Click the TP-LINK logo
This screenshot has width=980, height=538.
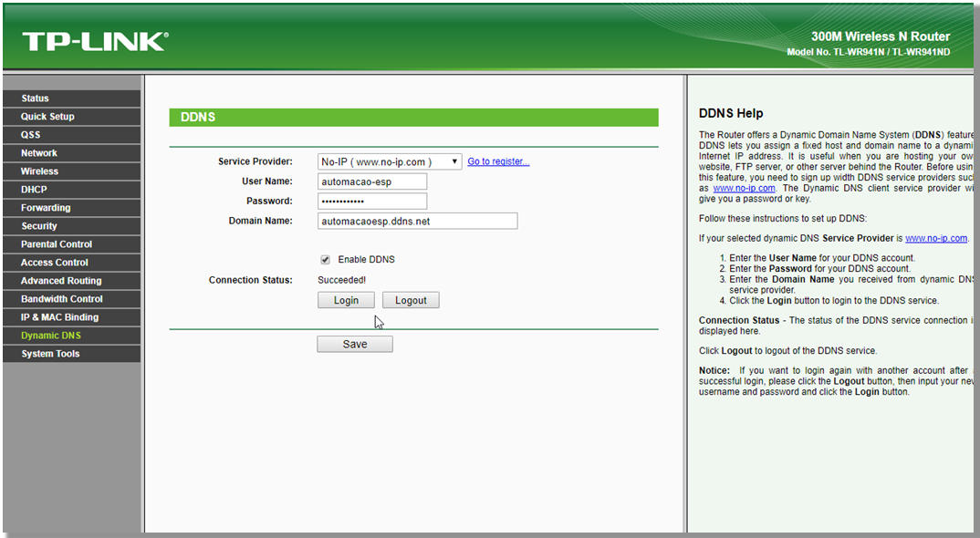coord(96,41)
